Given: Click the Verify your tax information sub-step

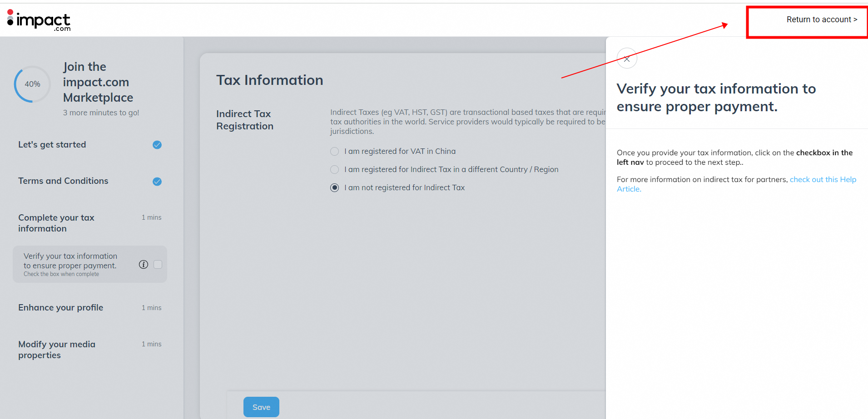Looking at the screenshot, I should coord(70,261).
